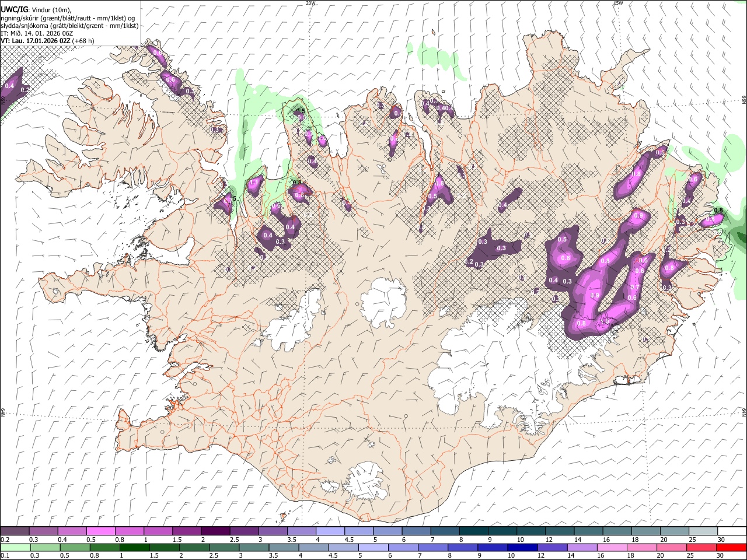Click the '15W' longitude label
This screenshot has height=560, width=747.
click(x=618, y=3)
